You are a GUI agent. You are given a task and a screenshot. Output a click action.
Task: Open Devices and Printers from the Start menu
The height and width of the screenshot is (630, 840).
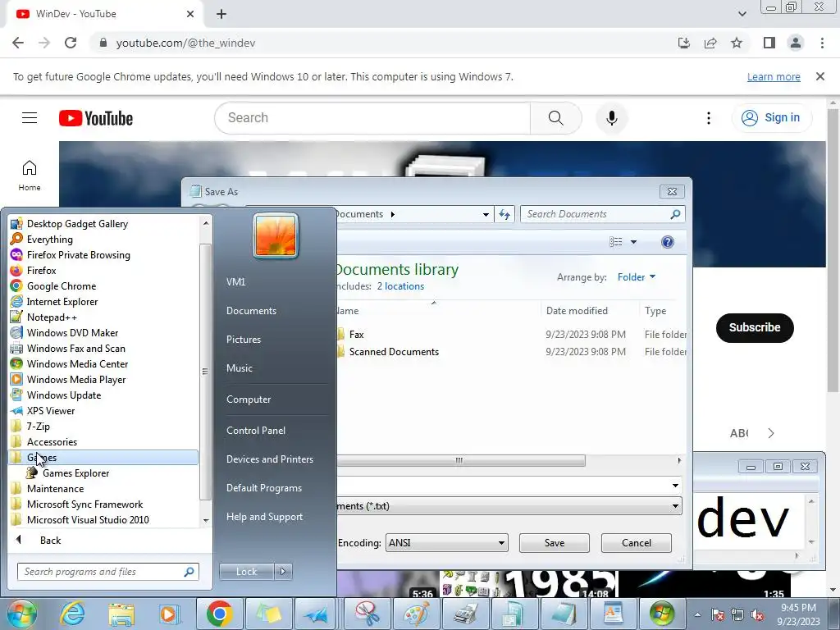269,459
